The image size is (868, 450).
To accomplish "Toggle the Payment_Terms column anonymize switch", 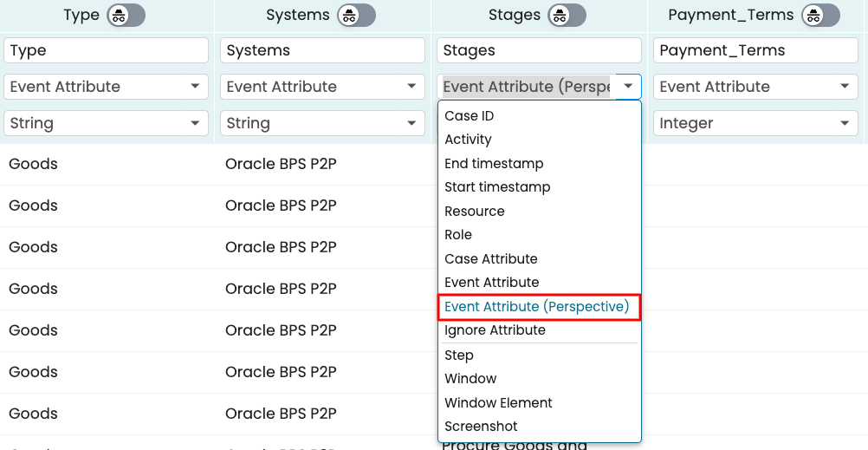I will point(820,16).
